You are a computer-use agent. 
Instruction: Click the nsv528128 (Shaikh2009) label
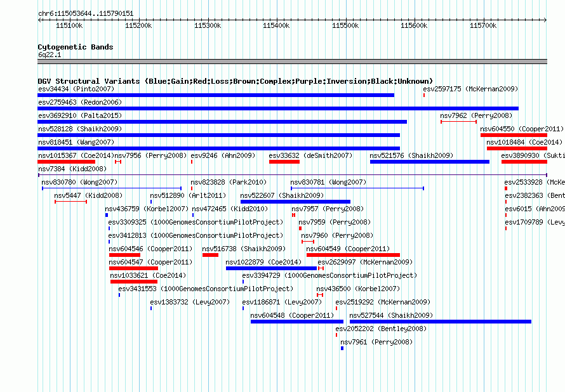[x=80, y=129]
